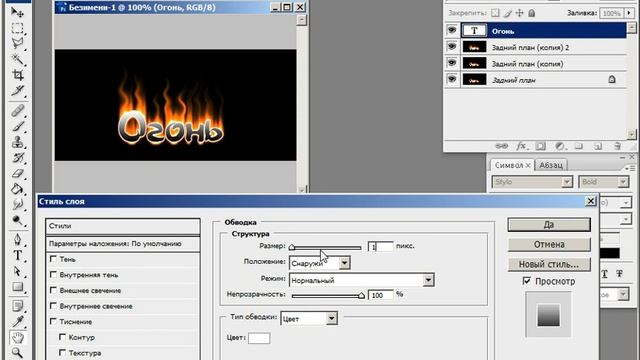This screenshot has height=360, width=640.
Task: Select the Notes tool
Action: 18,306
